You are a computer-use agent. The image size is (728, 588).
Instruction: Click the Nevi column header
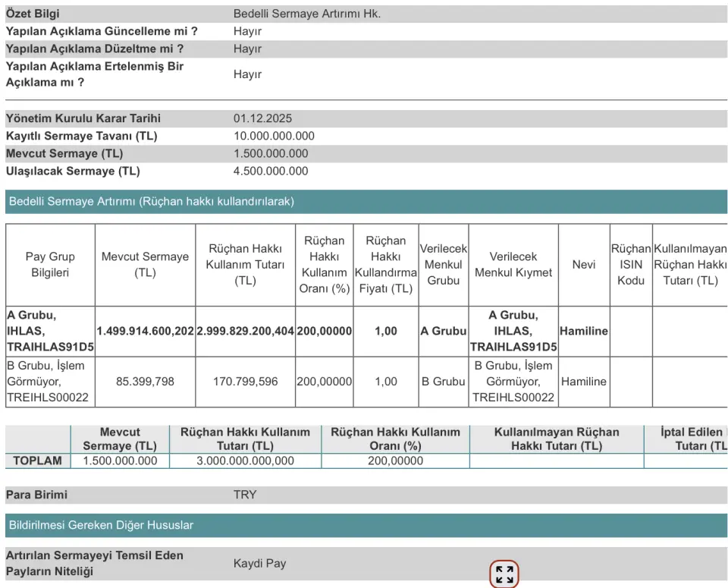click(583, 265)
